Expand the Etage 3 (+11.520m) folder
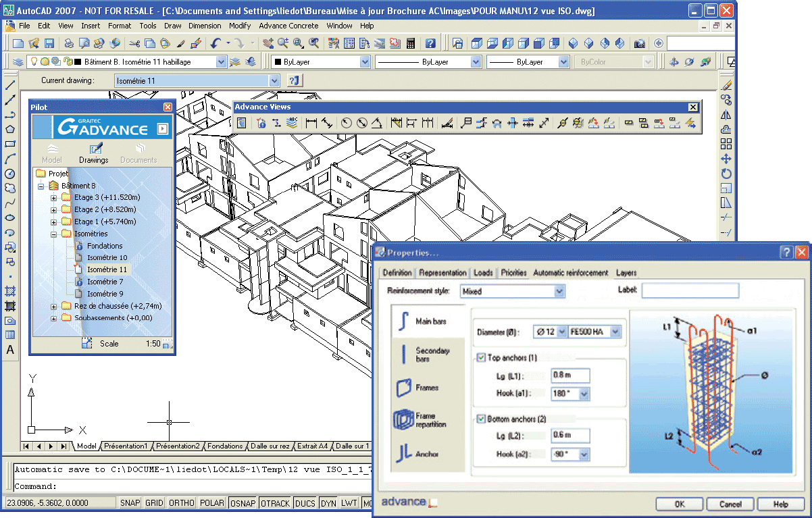The image size is (812, 518). click(x=54, y=198)
